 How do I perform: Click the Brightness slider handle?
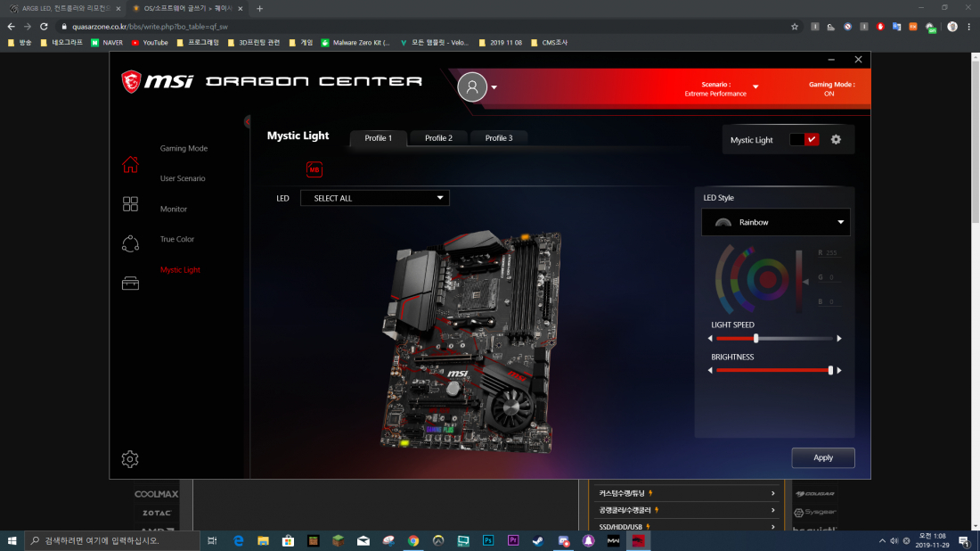click(x=830, y=370)
